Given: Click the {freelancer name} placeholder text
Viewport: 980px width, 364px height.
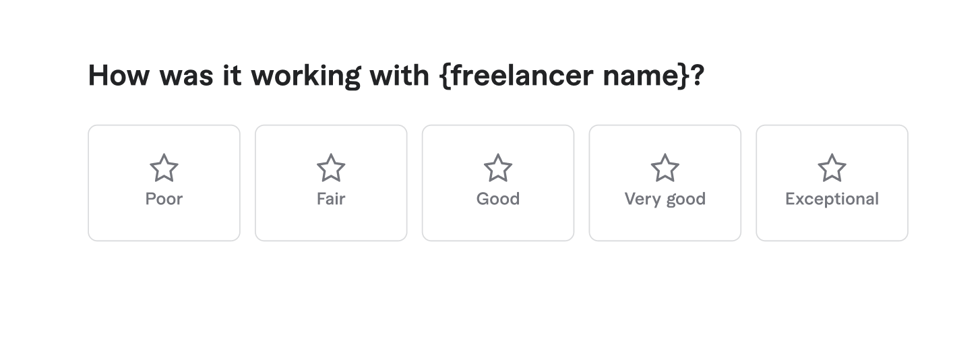Looking at the screenshot, I should pos(565,75).
